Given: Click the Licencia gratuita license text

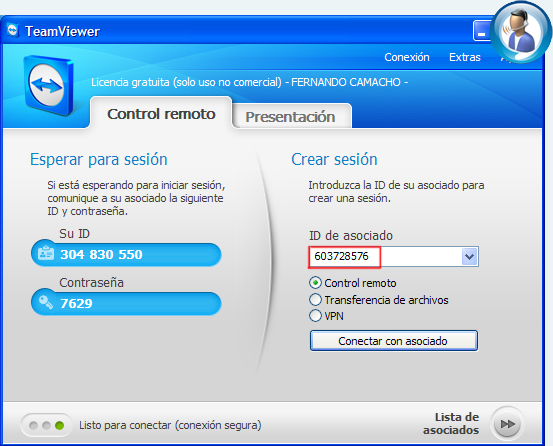Looking at the screenshot, I should (249, 82).
